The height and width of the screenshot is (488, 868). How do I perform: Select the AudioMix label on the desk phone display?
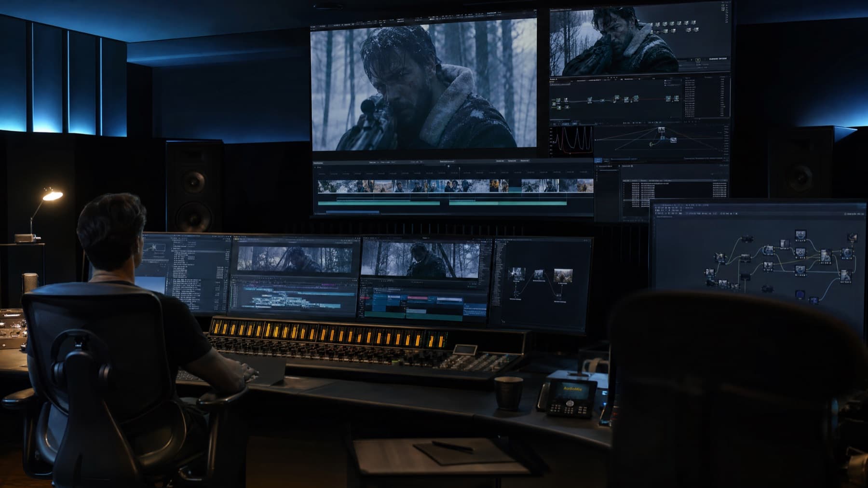[572, 388]
